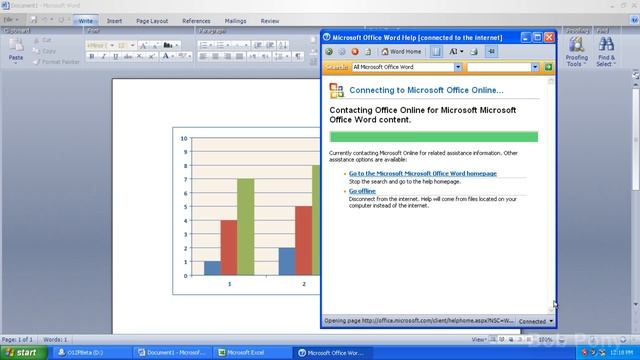Click the Sort icon in the Paragraph group

tap(284, 45)
